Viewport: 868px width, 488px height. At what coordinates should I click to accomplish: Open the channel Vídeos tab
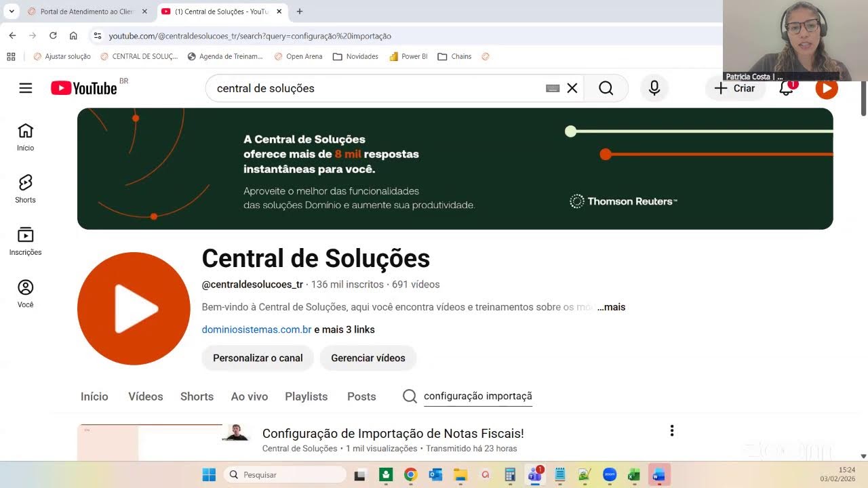(146, 396)
